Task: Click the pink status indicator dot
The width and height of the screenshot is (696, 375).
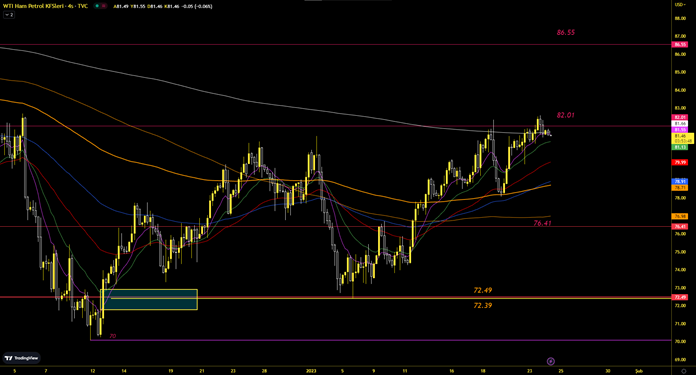Action: 103,6
